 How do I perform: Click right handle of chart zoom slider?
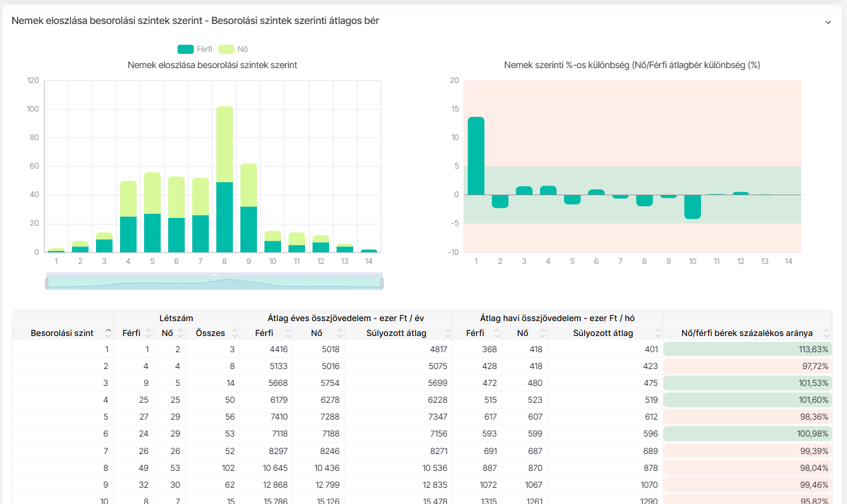coord(382,283)
